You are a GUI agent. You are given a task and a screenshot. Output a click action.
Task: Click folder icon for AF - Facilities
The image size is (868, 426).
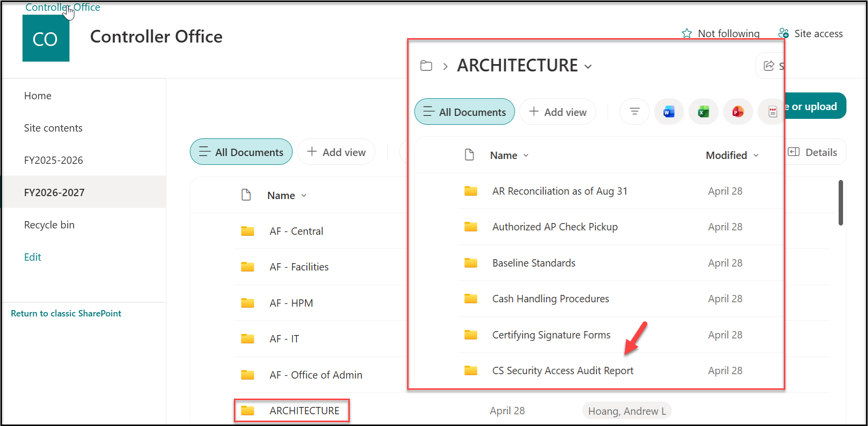248,267
